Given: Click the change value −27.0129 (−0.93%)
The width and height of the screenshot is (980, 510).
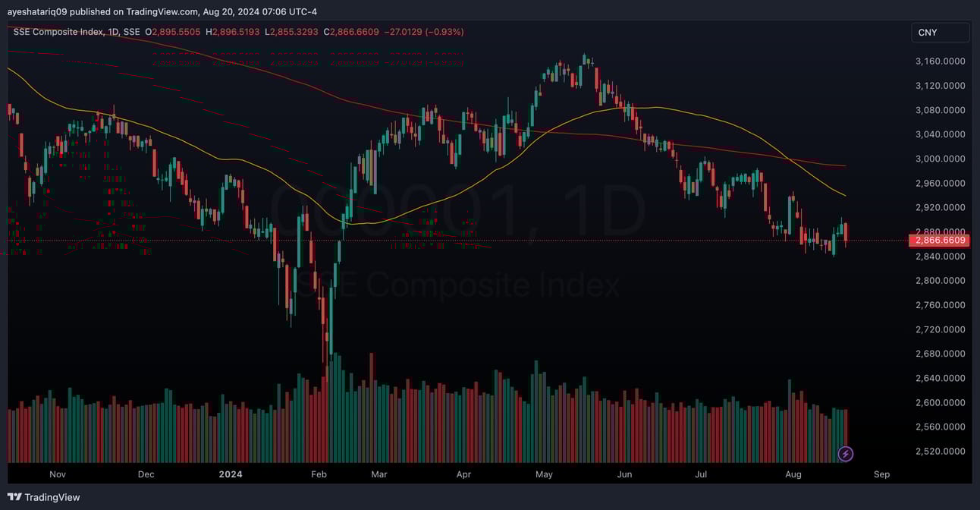Looking at the screenshot, I should click(x=424, y=32).
